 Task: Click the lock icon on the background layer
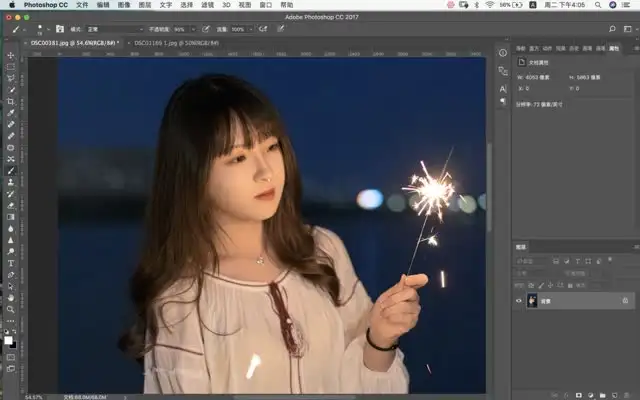625,300
